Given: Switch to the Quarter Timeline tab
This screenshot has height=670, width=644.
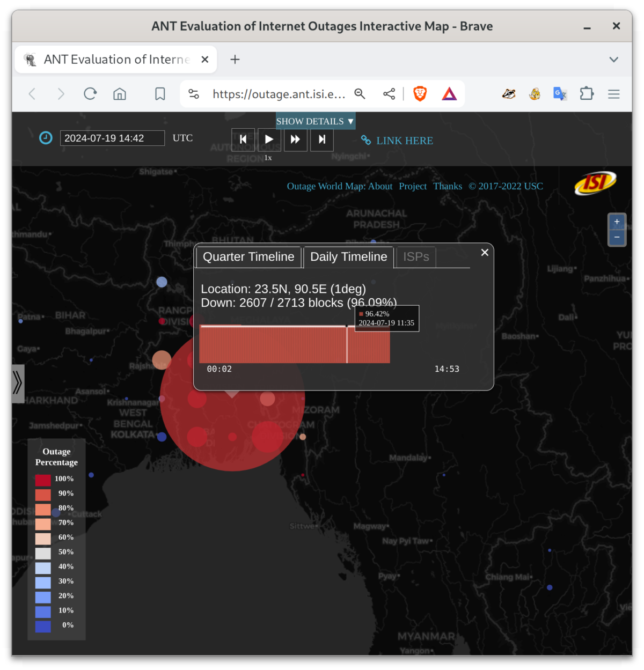Looking at the screenshot, I should [248, 257].
